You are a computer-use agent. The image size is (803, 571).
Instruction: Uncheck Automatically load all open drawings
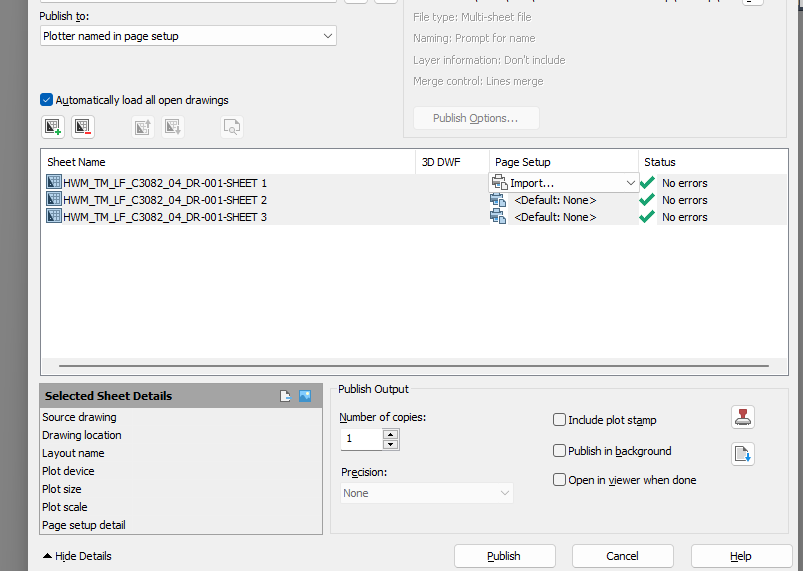(x=46, y=99)
